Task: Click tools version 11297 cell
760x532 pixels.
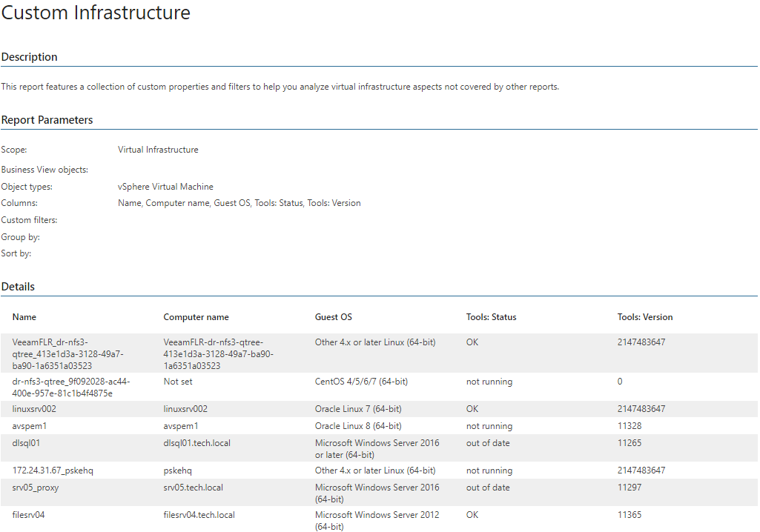Action: [x=630, y=488]
